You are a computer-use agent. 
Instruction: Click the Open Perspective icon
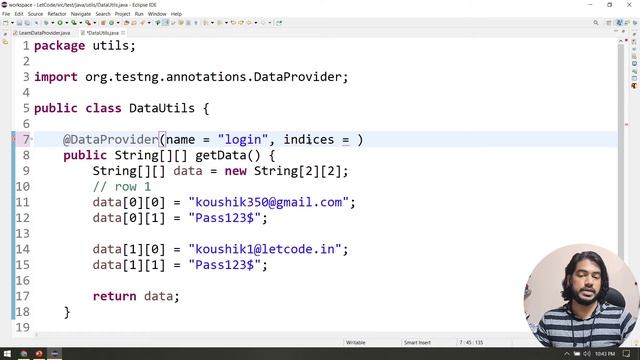click(609, 22)
